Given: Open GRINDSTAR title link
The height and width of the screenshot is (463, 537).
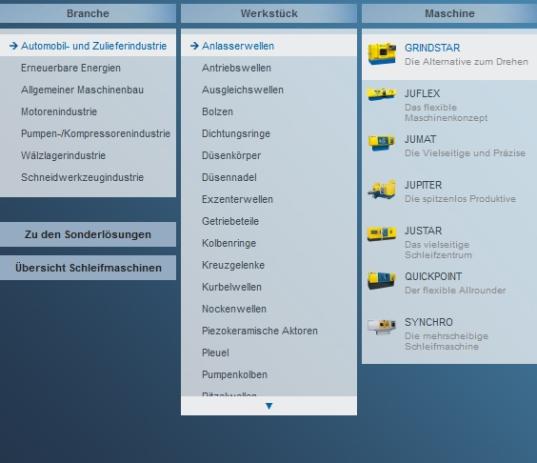Looking at the screenshot, I should pos(432,48).
